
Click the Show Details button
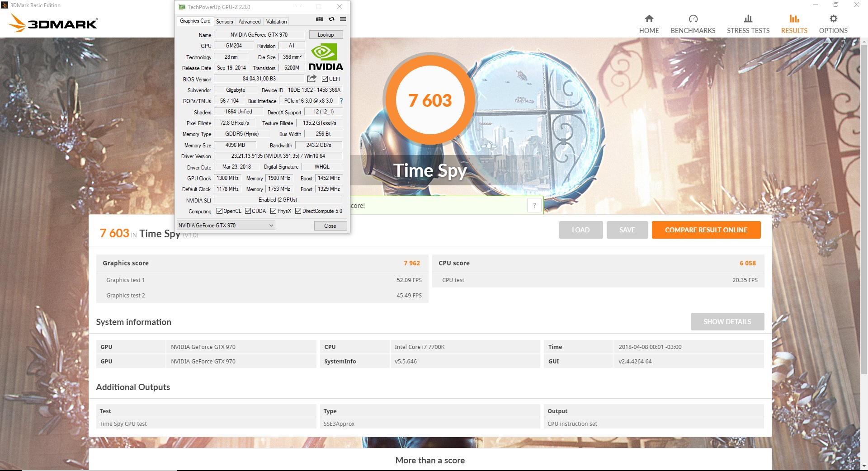727,321
